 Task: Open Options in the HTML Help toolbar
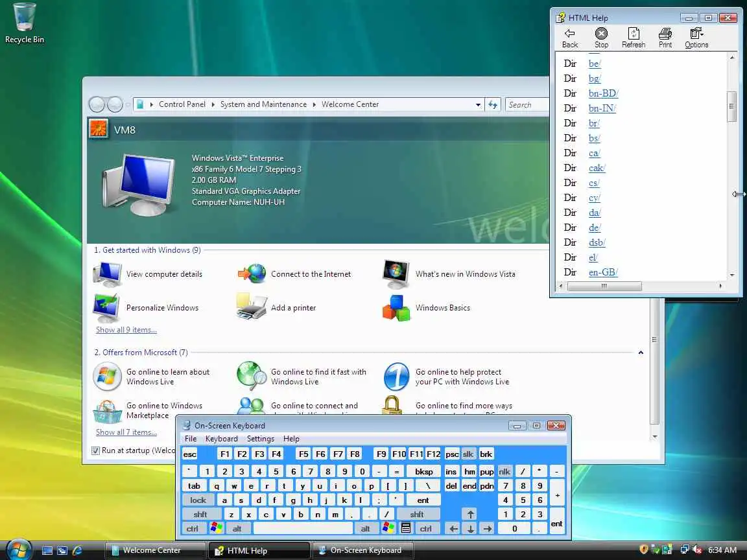click(696, 38)
